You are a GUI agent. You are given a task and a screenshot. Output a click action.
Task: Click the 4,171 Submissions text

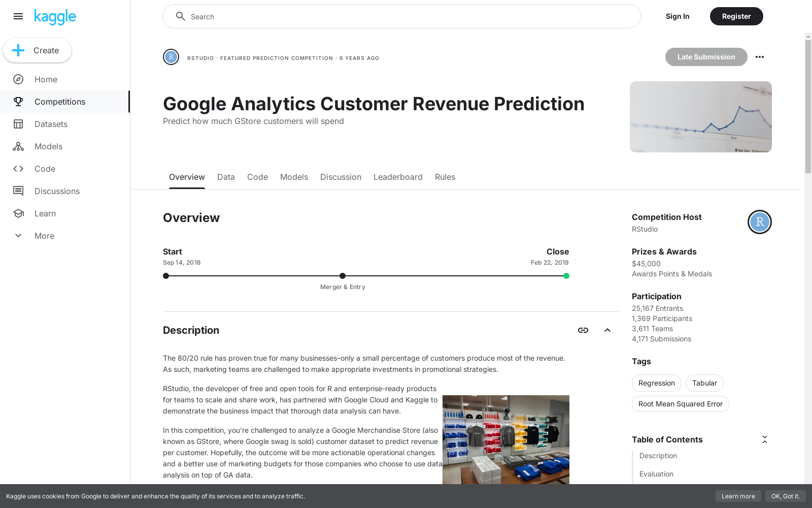pos(661,339)
